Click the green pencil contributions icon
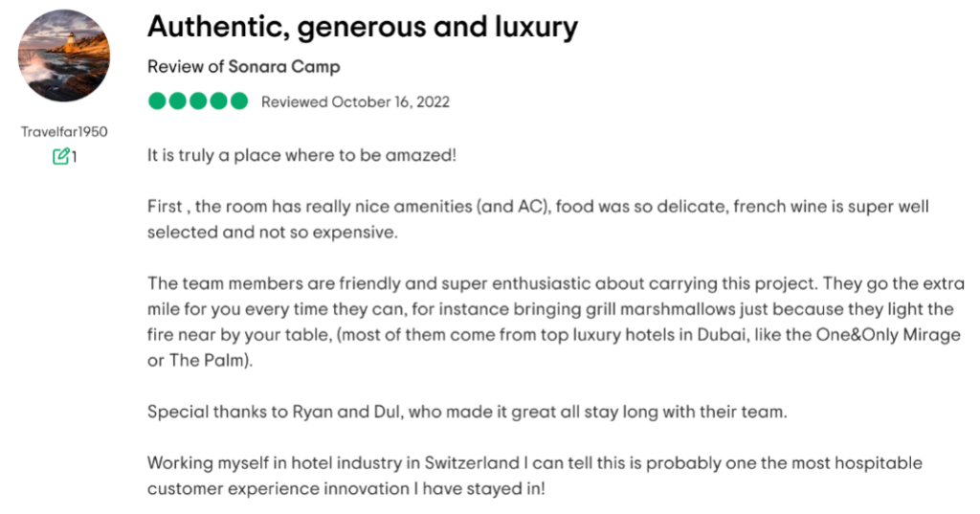The image size is (980, 514). pos(60,156)
